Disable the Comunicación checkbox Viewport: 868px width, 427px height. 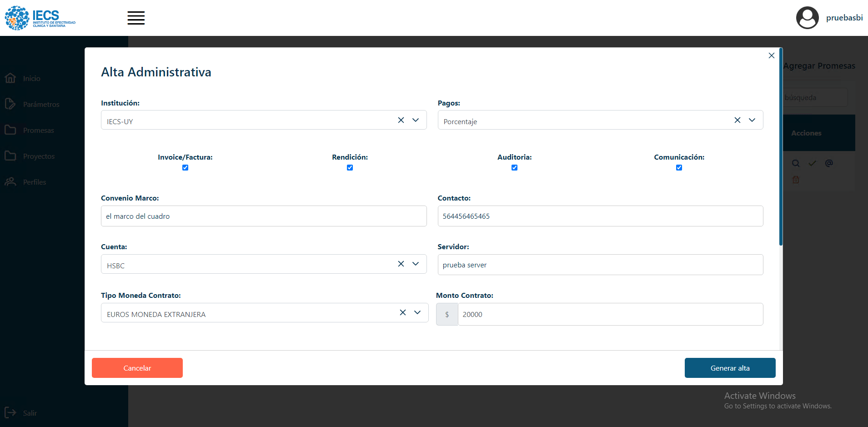(679, 168)
